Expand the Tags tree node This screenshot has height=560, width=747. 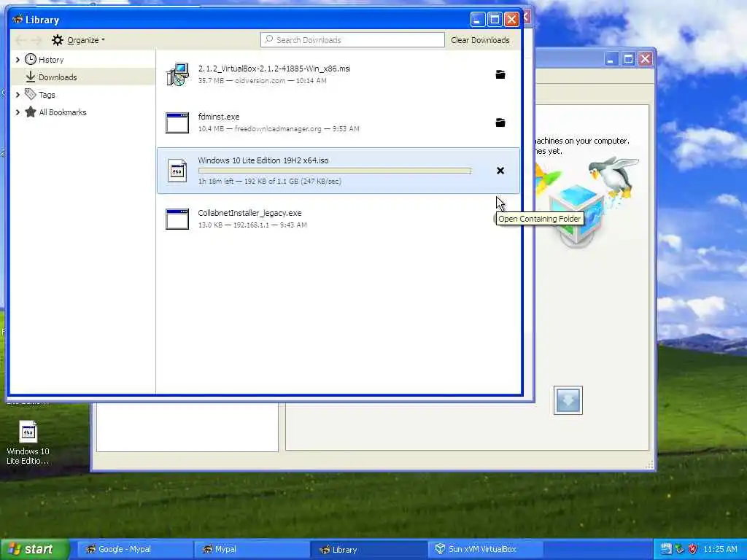coord(18,95)
